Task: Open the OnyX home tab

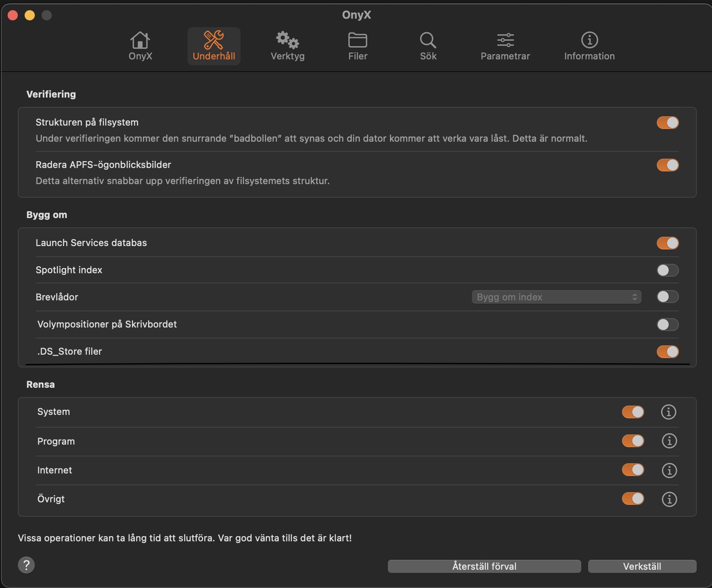Action: tap(140, 46)
